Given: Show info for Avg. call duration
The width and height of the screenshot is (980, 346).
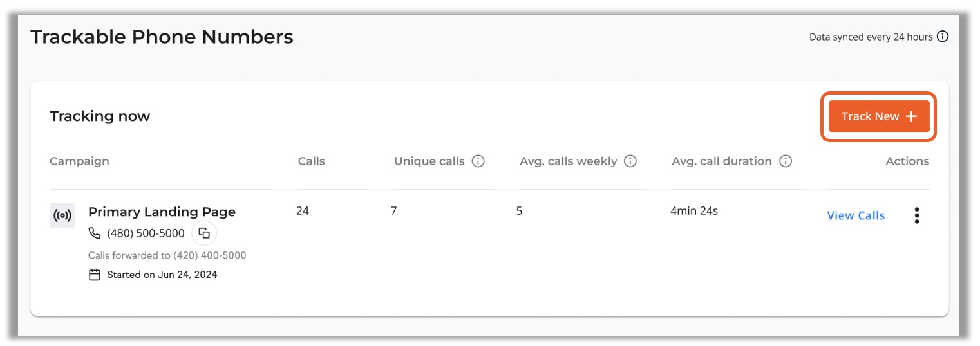Looking at the screenshot, I should pos(785,161).
